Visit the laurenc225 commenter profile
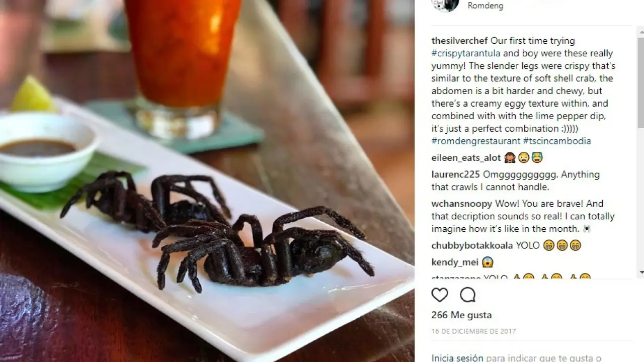Image resolution: width=644 pixels, height=362 pixels. point(456,175)
